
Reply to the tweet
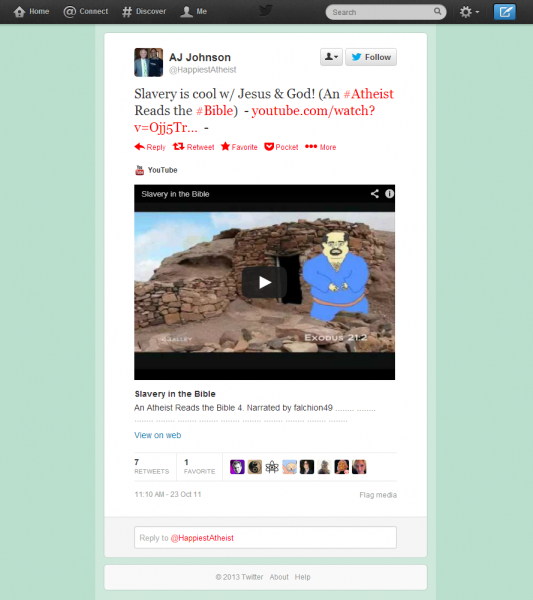point(150,147)
